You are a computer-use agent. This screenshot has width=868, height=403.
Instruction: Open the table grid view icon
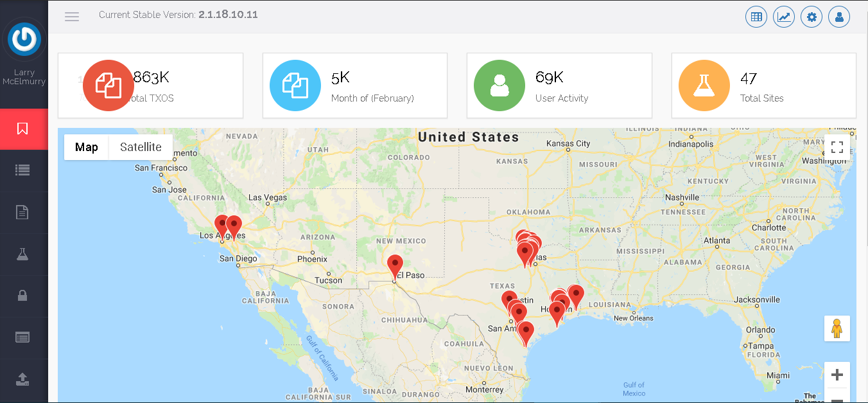[756, 17]
